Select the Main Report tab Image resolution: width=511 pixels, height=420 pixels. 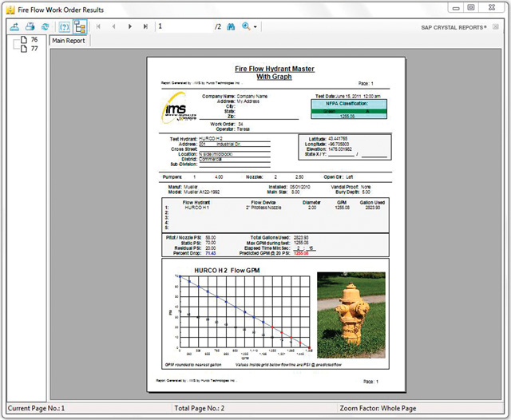(69, 40)
